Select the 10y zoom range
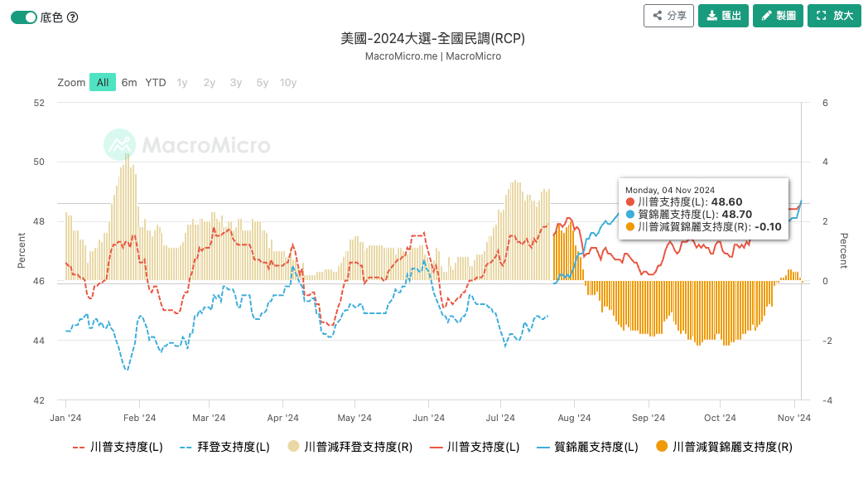The height and width of the screenshot is (489, 868). (x=288, y=83)
